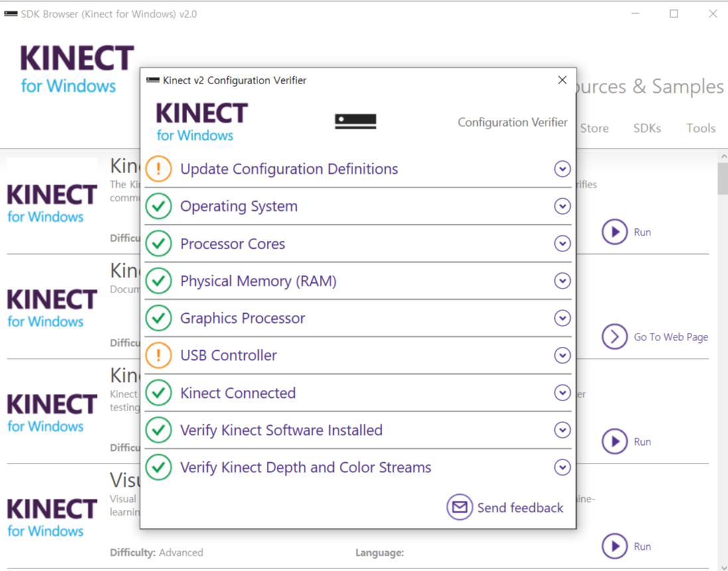Click the third row's Run play icon in the SDK Browser
The image size is (728, 571).
coord(615,441)
